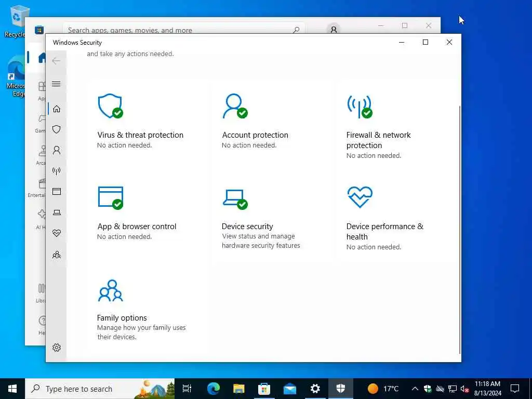This screenshot has width=532, height=399.
Task: Open Settings gear in Windows Security sidebar
Action: click(56, 348)
